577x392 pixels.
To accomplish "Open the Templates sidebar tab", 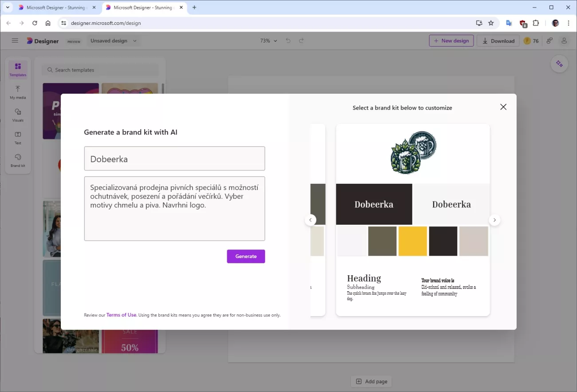I will (x=18, y=69).
